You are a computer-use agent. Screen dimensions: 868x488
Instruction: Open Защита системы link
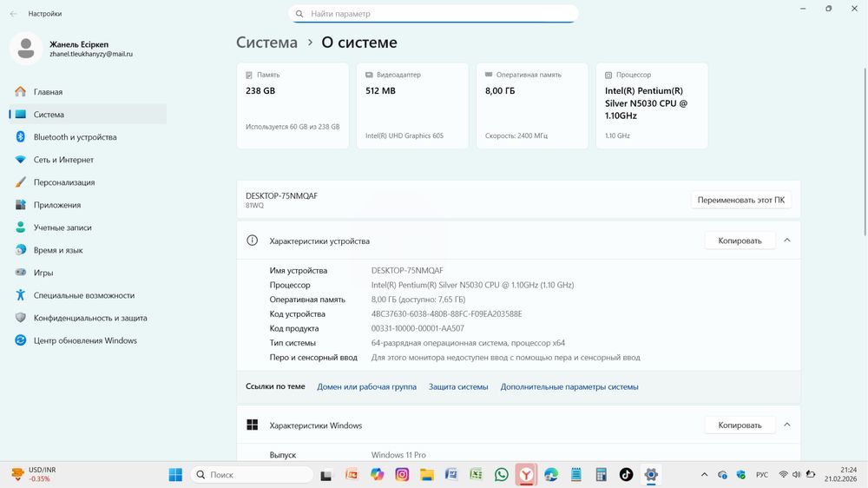(x=458, y=386)
